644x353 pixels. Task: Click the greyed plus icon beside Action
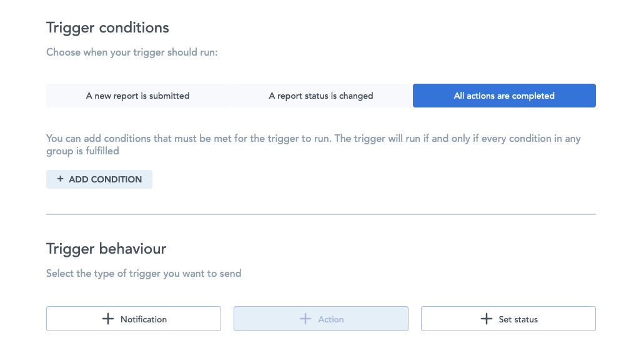[x=305, y=319]
